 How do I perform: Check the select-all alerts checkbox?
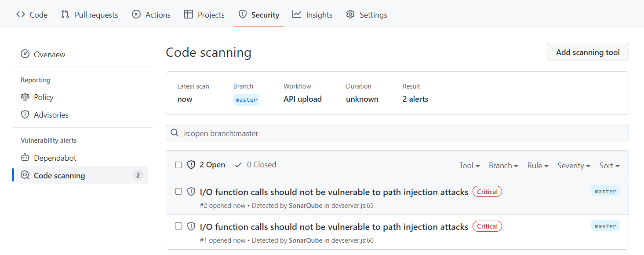pos(178,164)
